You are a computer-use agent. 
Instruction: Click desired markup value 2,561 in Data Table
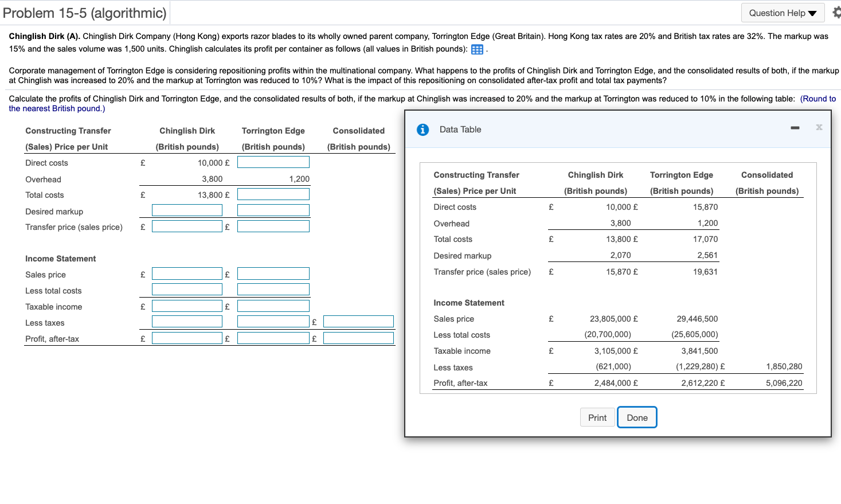click(x=707, y=255)
